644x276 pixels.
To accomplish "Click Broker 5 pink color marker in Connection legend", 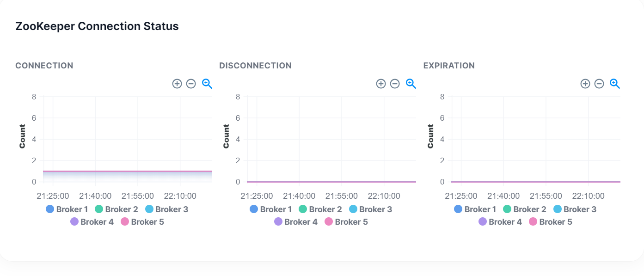I will [x=125, y=222].
